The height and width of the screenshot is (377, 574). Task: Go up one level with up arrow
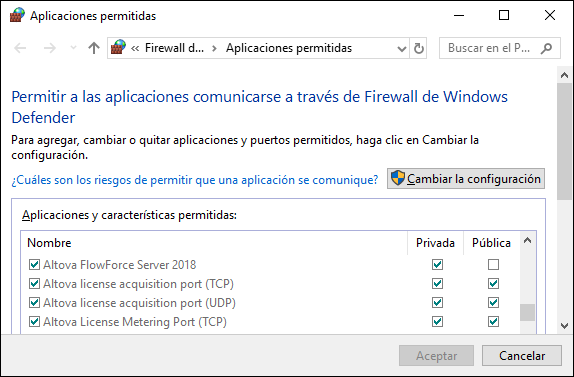[x=94, y=48]
